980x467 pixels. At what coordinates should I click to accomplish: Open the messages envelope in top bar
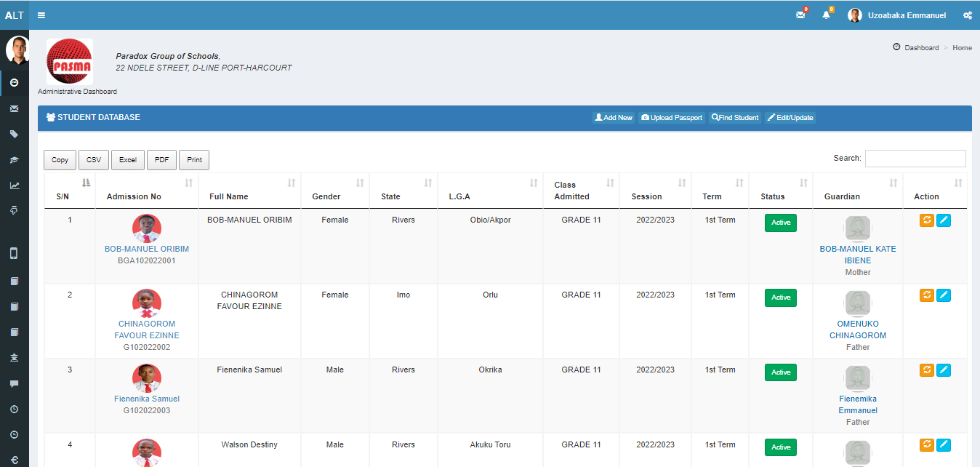click(x=800, y=15)
